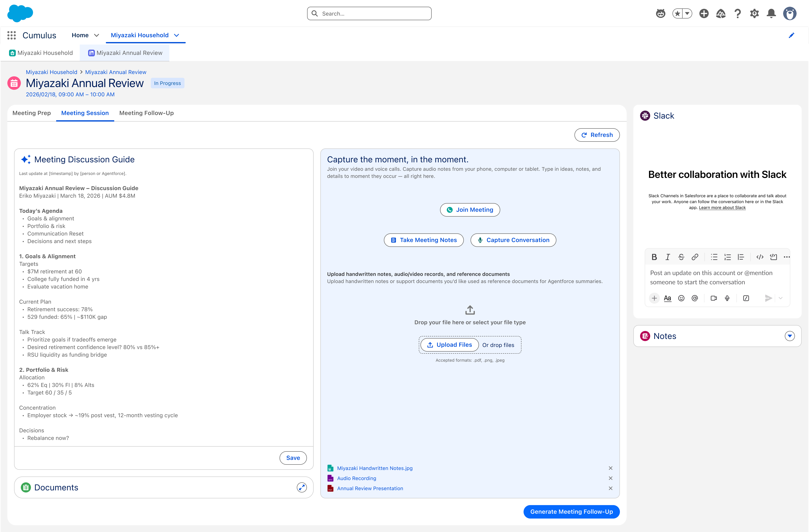Image resolution: width=809 pixels, height=532 pixels.
Task: Follow the Miyazaki Annual Review breadcrumb link
Action: [x=115, y=72]
